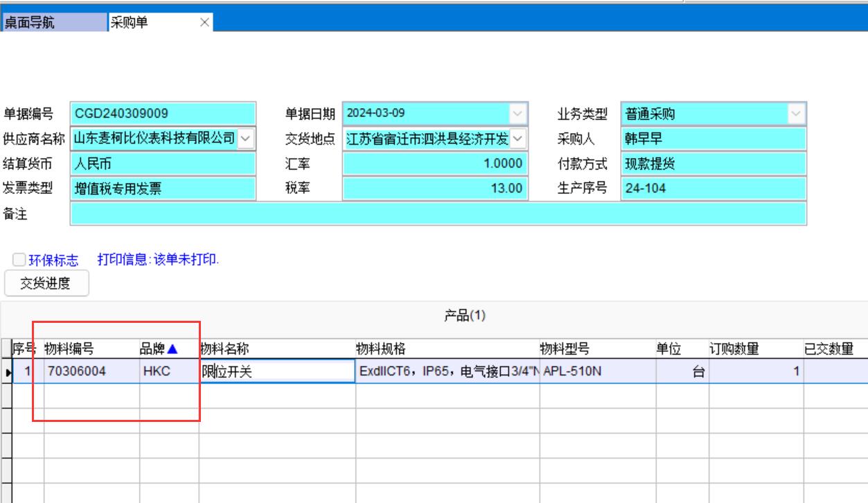Click the row pointer marker on row 1

coord(8,372)
